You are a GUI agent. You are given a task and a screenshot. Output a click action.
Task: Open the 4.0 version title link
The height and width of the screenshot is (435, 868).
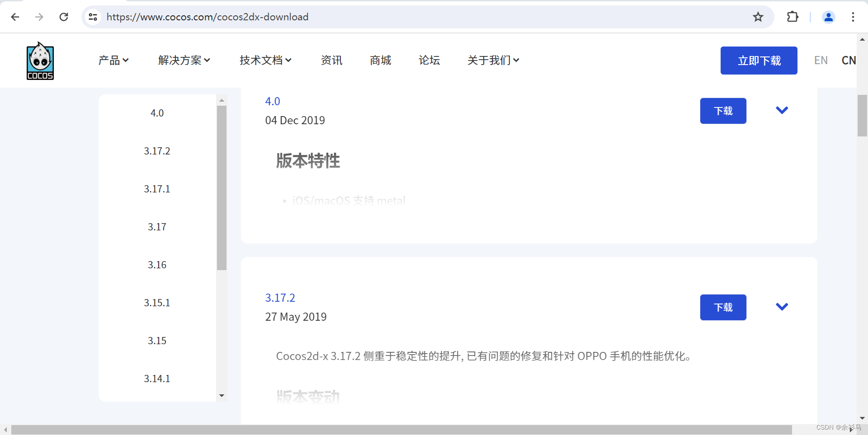pyautogui.click(x=273, y=101)
